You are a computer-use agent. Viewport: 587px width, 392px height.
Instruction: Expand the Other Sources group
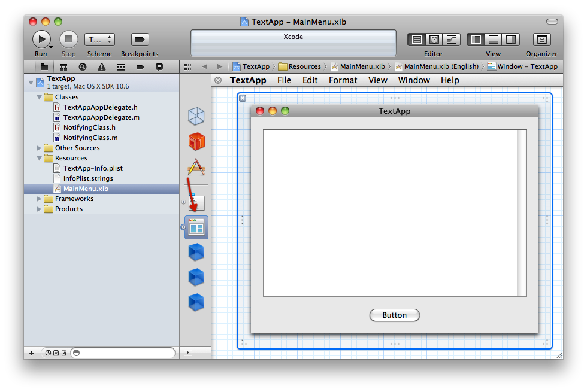coord(39,148)
